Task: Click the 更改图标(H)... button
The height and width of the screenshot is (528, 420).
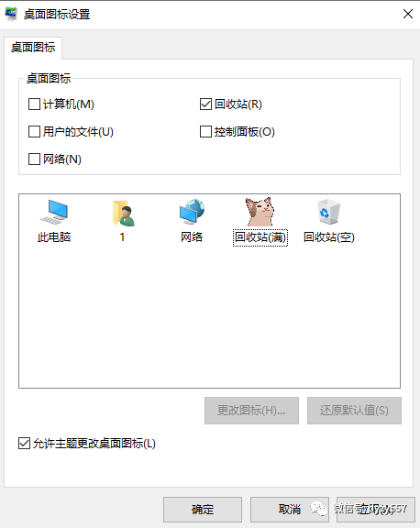Action: click(x=251, y=411)
